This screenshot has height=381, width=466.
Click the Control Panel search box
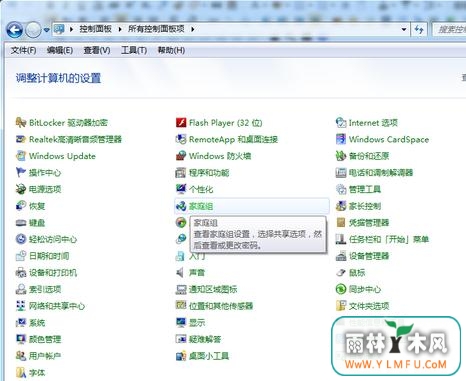click(x=449, y=29)
